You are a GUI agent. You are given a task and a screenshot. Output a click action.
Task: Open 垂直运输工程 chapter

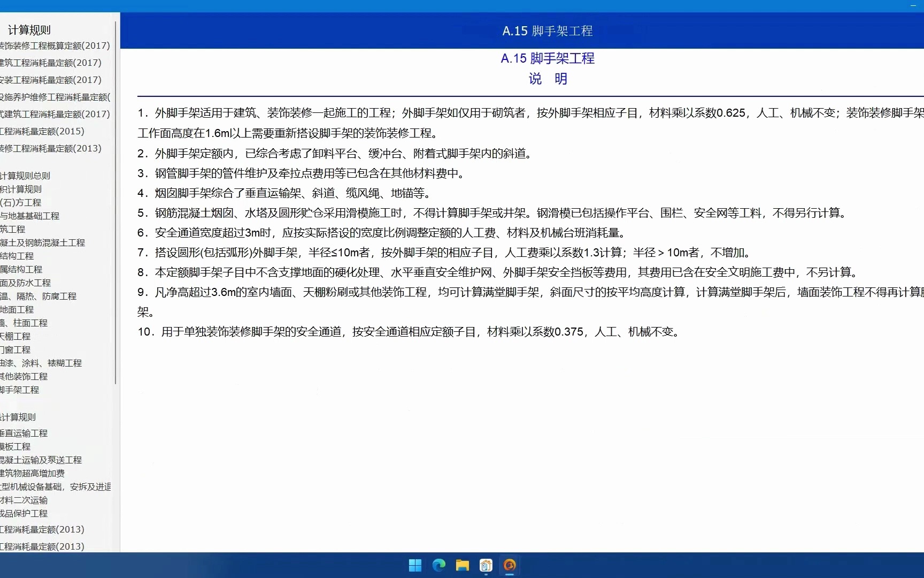(24, 433)
